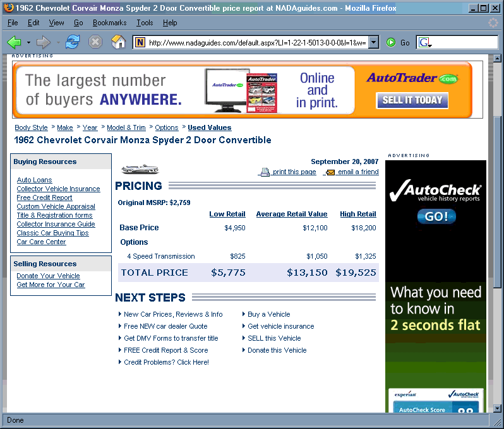504x429 pixels.
Task: Open the Collector Vehicle Insurance link
Action: click(58, 189)
